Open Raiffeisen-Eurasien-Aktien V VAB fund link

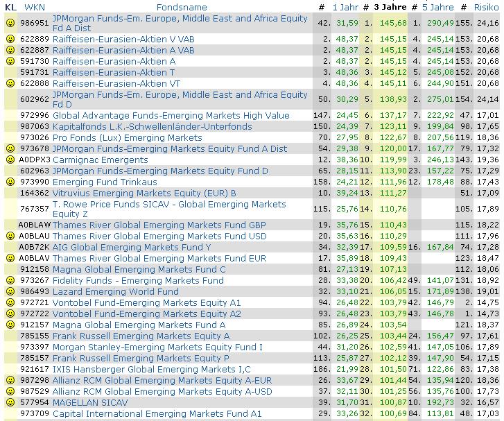point(123,40)
